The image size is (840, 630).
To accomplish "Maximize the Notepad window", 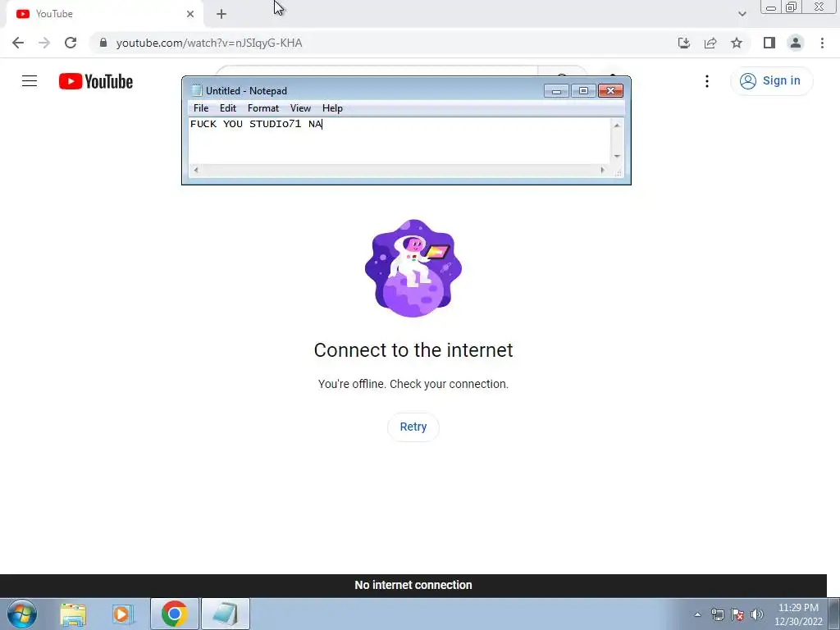I will [583, 90].
